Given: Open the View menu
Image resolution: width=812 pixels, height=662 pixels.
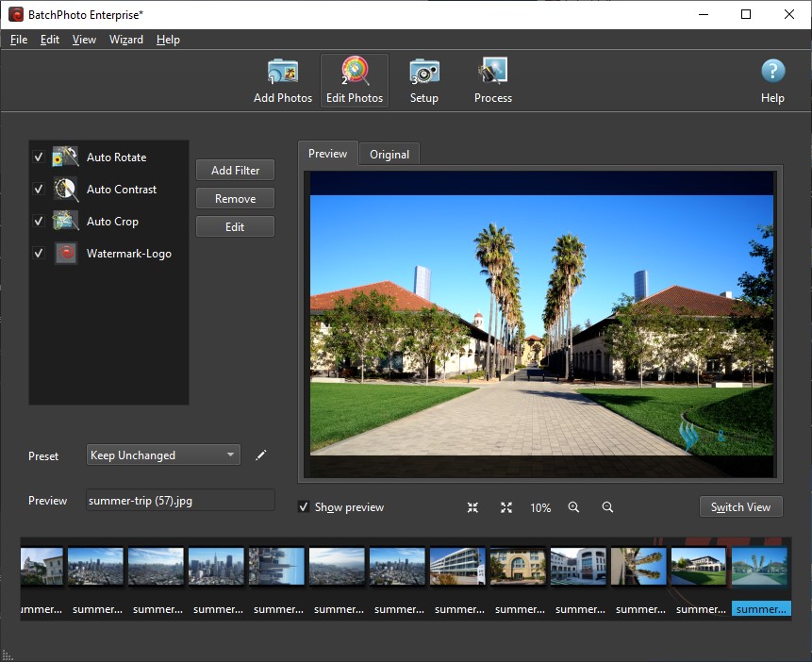Looking at the screenshot, I should (84, 40).
